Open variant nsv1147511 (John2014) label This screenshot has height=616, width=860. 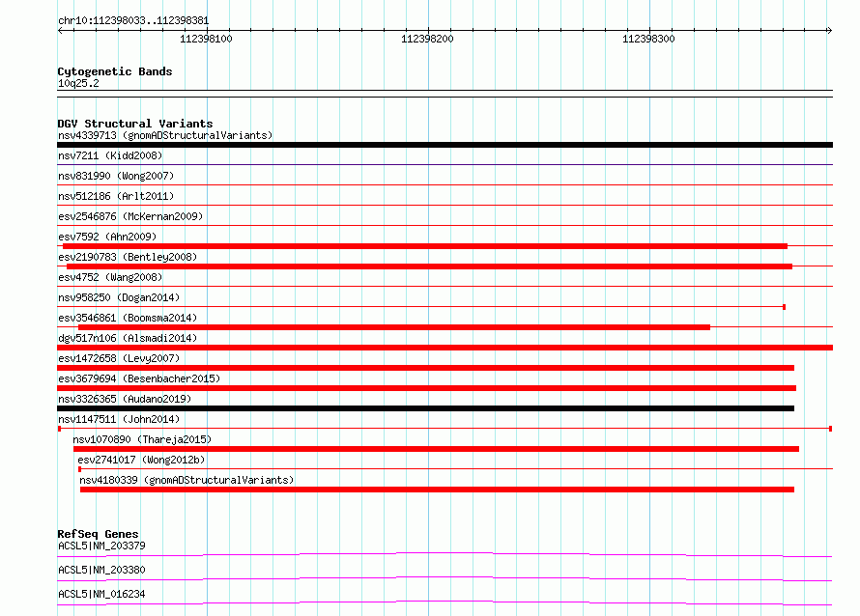click(x=119, y=419)
